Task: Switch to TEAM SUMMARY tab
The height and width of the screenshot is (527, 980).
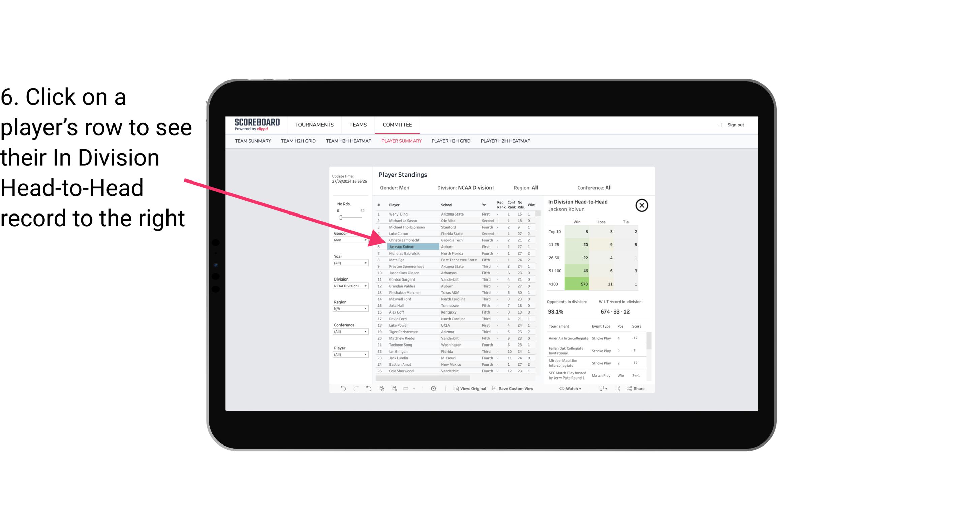Action: tap(253, 141)
